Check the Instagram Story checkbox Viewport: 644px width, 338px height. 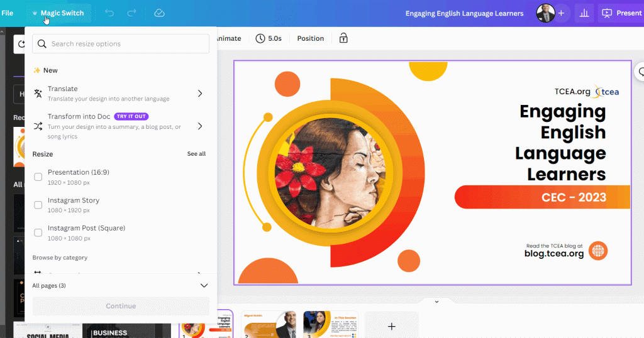(x=38, y=205)
